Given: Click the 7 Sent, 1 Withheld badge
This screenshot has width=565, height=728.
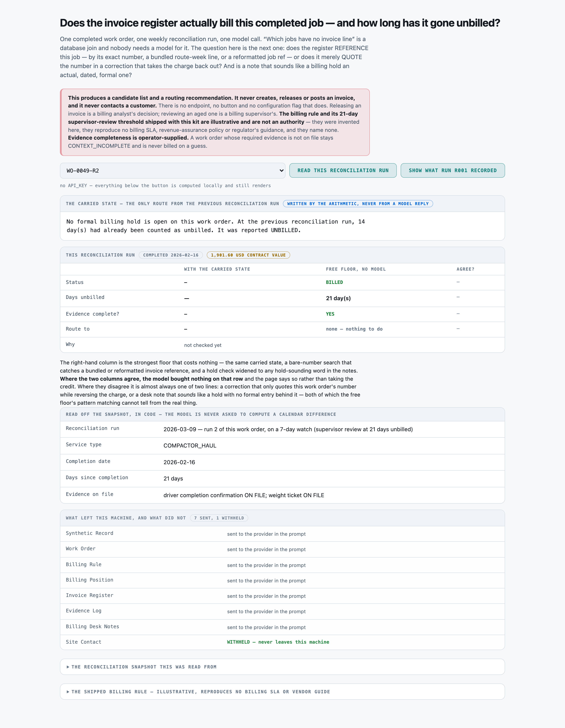Looking at the screenshot, I should 219,518.
